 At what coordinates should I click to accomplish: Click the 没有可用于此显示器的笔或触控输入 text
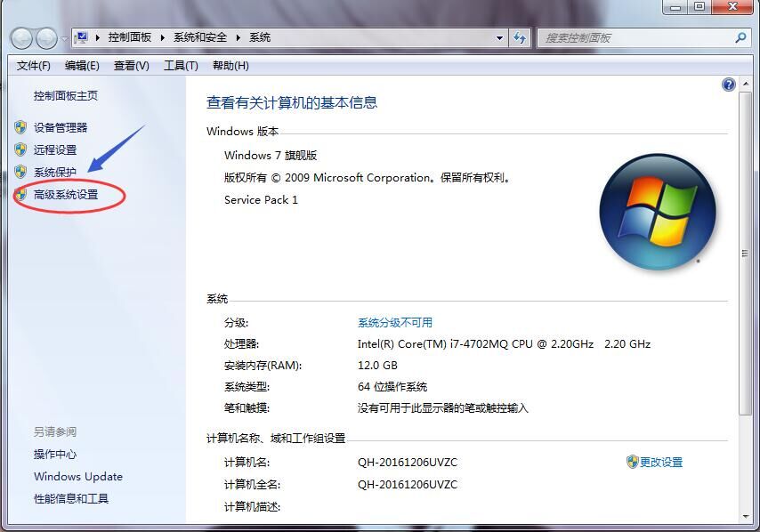pyautogui.click(x=443, y=408)
